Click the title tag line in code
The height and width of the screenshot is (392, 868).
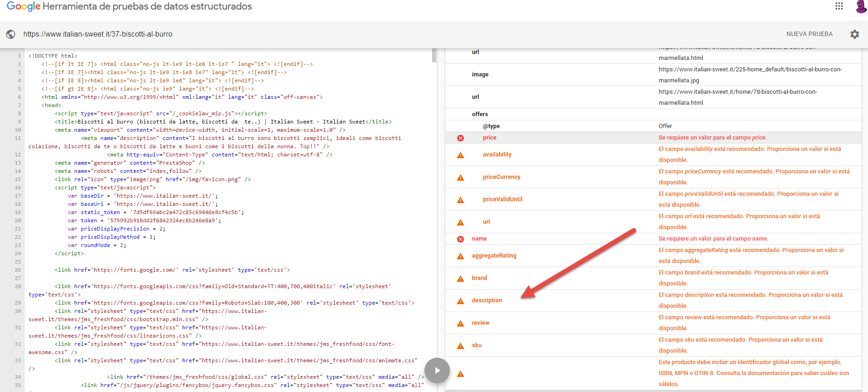223,122
